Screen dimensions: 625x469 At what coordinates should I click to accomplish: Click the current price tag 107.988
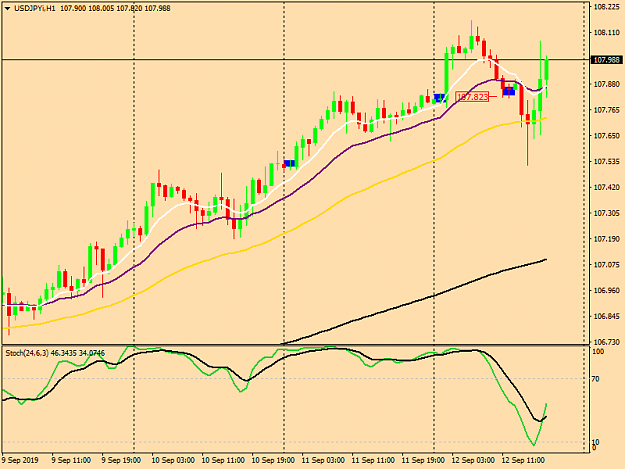click(x=607, y=60)
